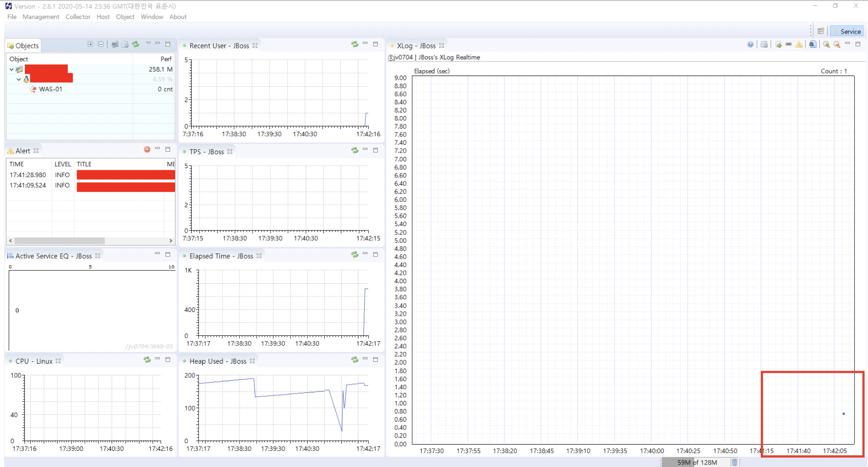Click XLog database load icon

coord(778,44)
